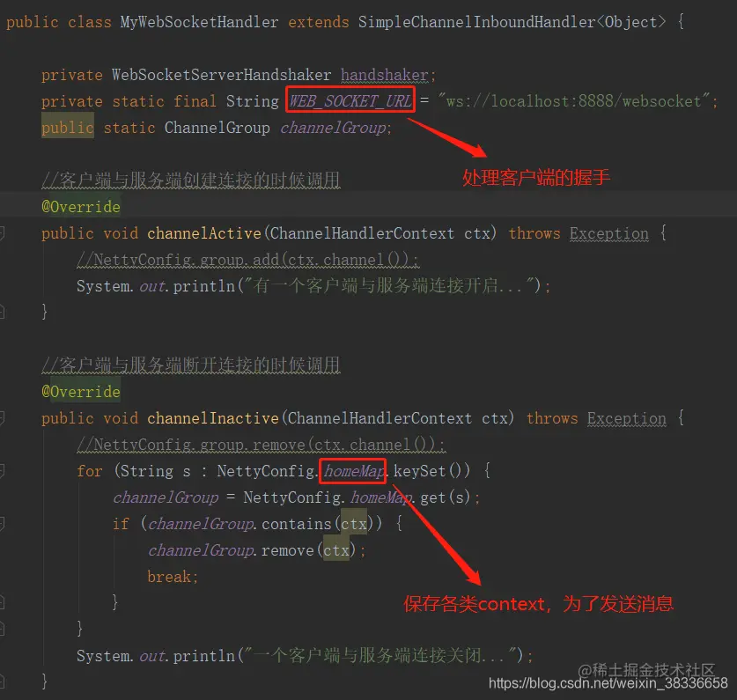Click Exception in the channelActive throws clause
The image size is (737, 700).
609,233
